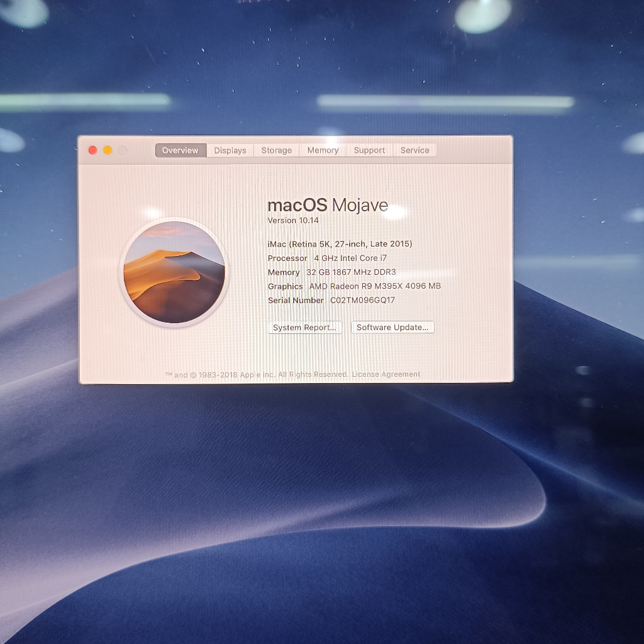
Task: View the Service tab
Action: click(x=414, y=150)
